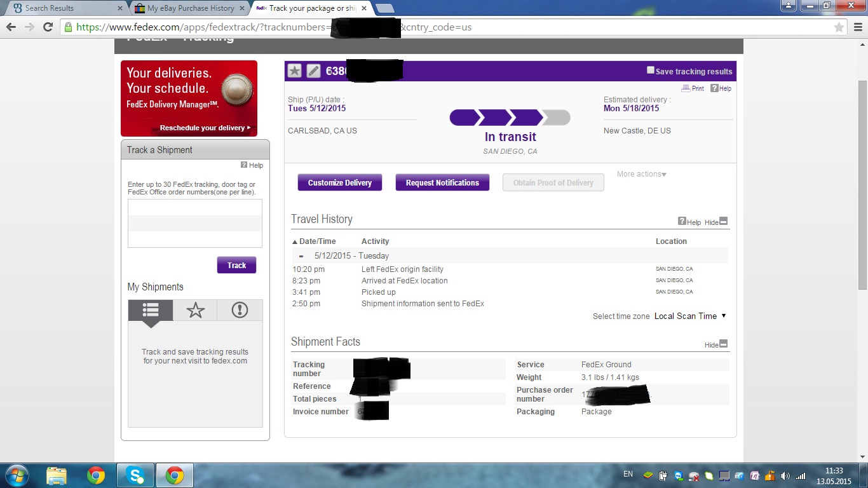Click the tracking numbers text box

point(195,223)
